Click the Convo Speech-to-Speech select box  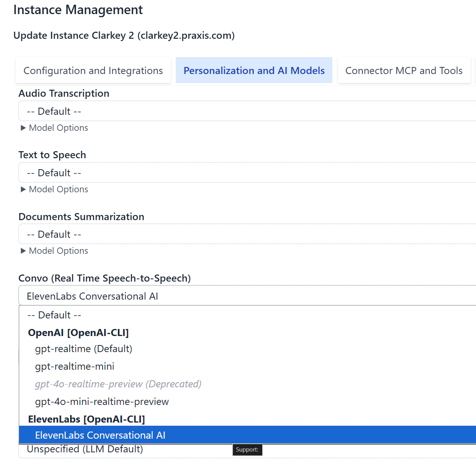[247, 296]
